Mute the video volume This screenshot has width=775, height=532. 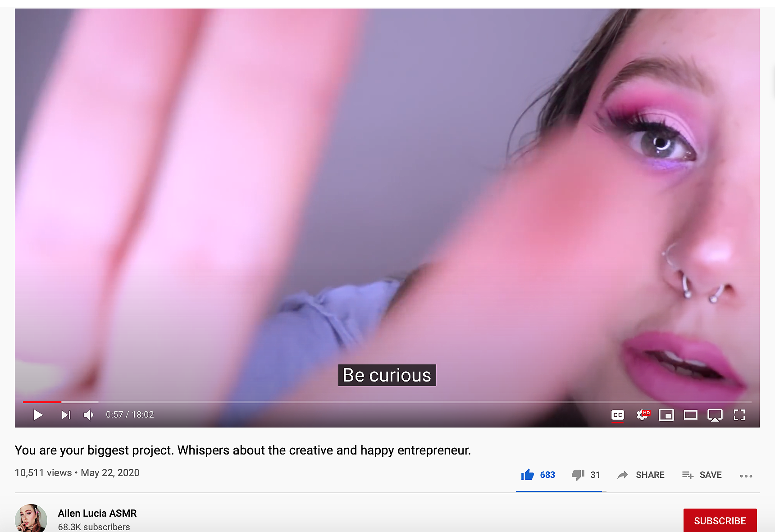(89, 415)
